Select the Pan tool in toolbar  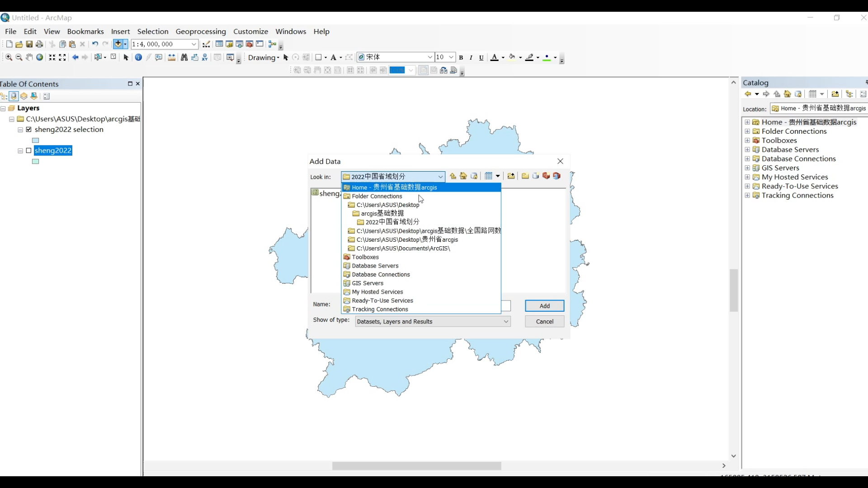[x=29, y=57]
